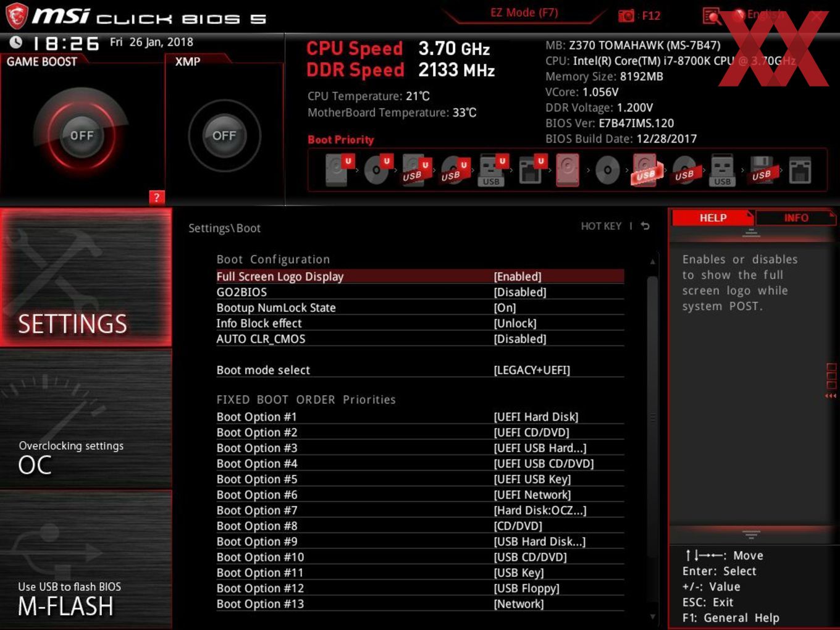Open the SETTINGS section
840x630 pixels.
click(86, 277)
